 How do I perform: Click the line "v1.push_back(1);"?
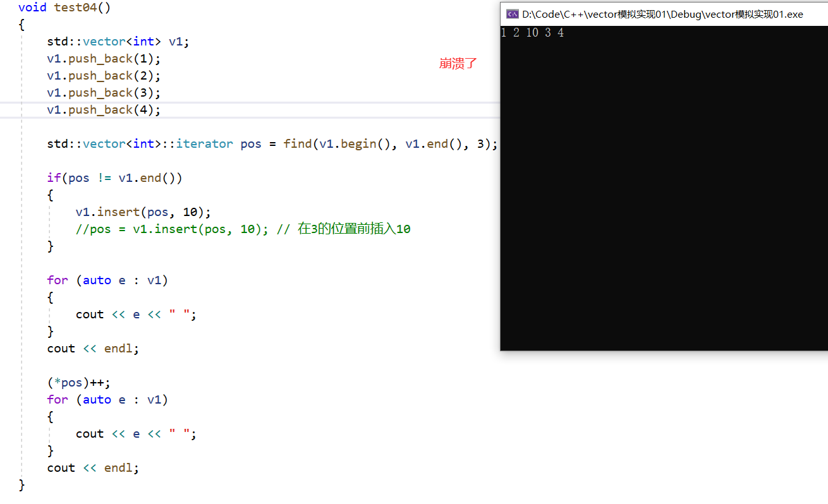point(104,59)
